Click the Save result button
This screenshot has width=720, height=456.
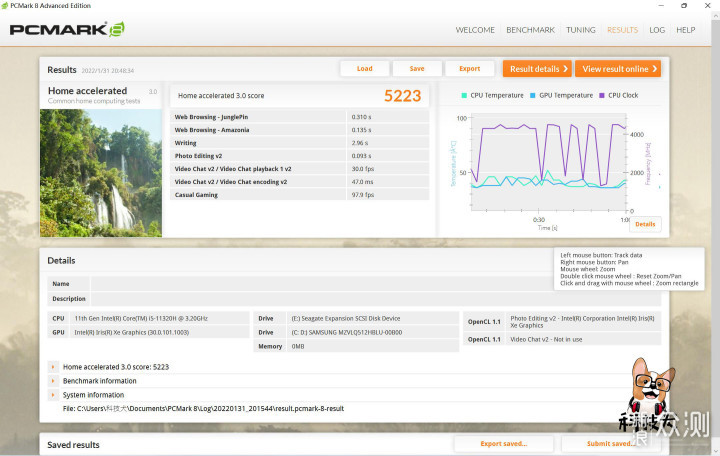[x=417, y=68]
